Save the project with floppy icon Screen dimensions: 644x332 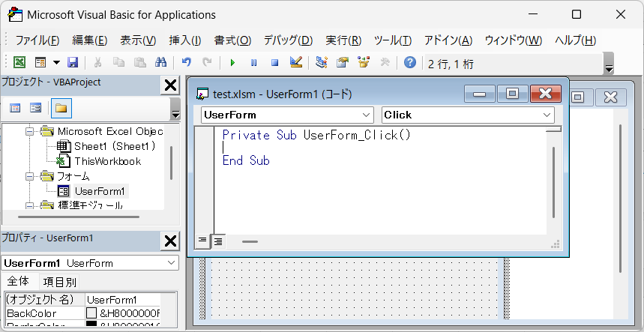point(73,62)
